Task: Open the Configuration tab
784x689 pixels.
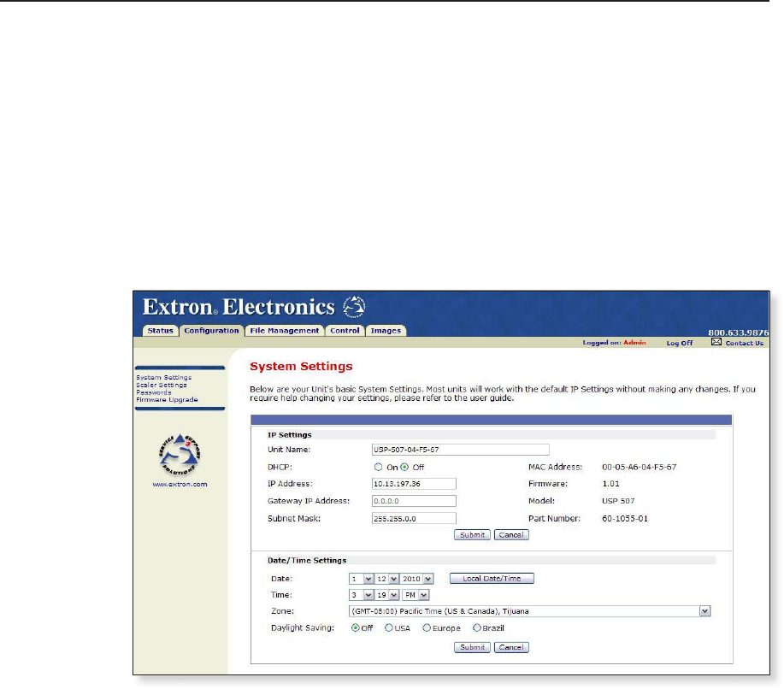Action: pos(211,331)
